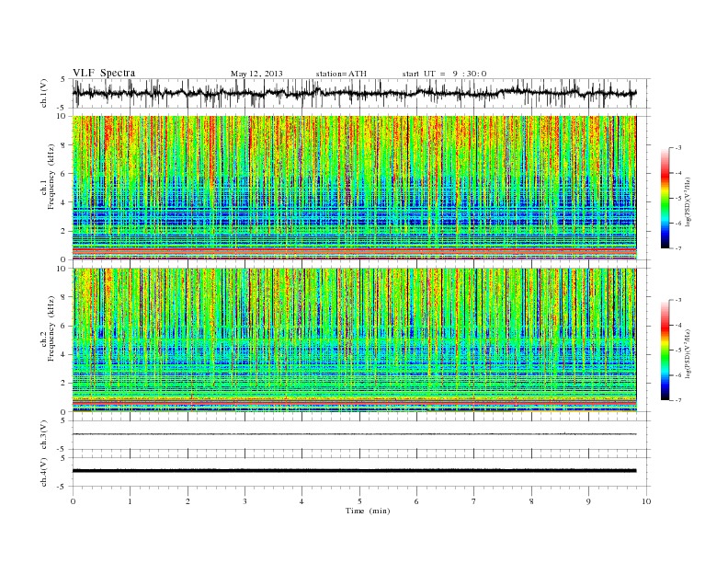Click time axis tick label "8"
Screen dimensions: 728x563
click(531, 501)
